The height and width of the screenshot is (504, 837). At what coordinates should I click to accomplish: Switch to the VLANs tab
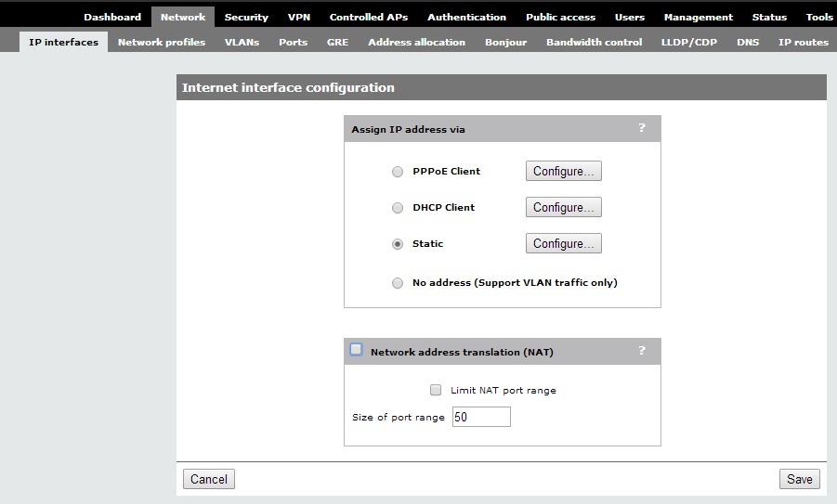coord(242,42)
